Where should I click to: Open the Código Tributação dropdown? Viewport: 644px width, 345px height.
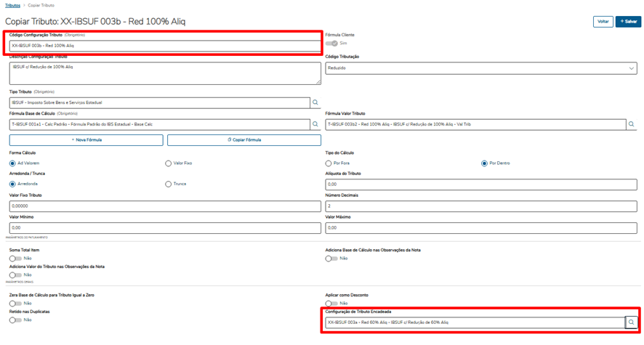[x=481, y=68]
